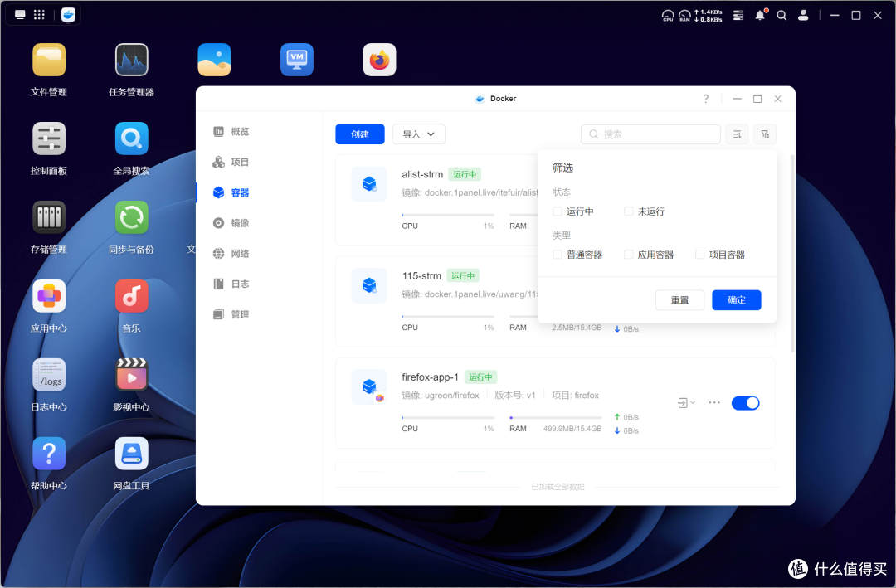
Task: Click the 运行中 badge of 115-strm
Action: point(463,276)
